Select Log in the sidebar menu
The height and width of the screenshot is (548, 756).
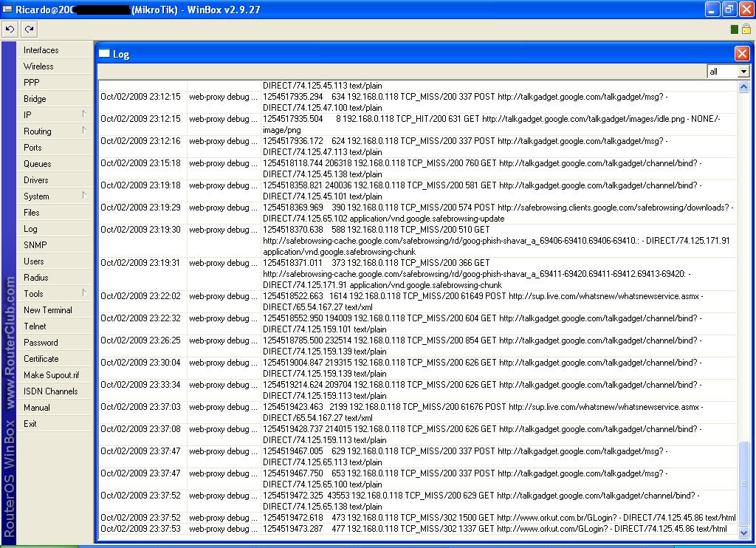tap(55, 229)
